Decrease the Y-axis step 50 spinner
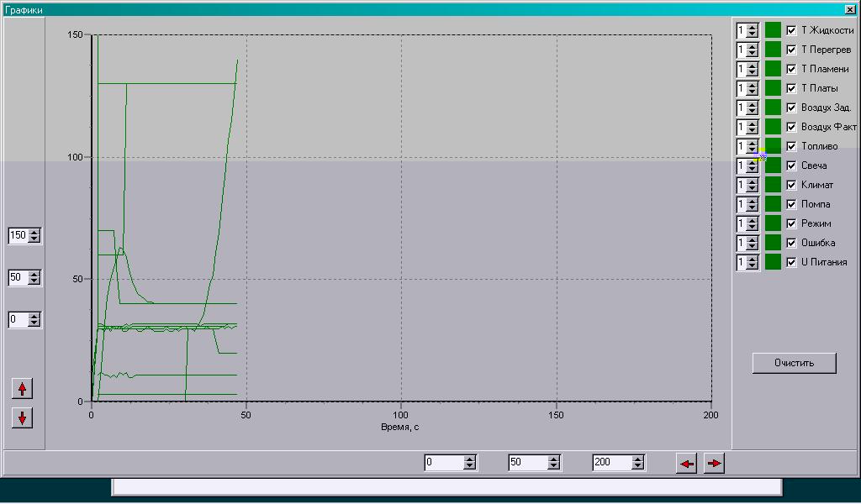 [x=34, y=281]
